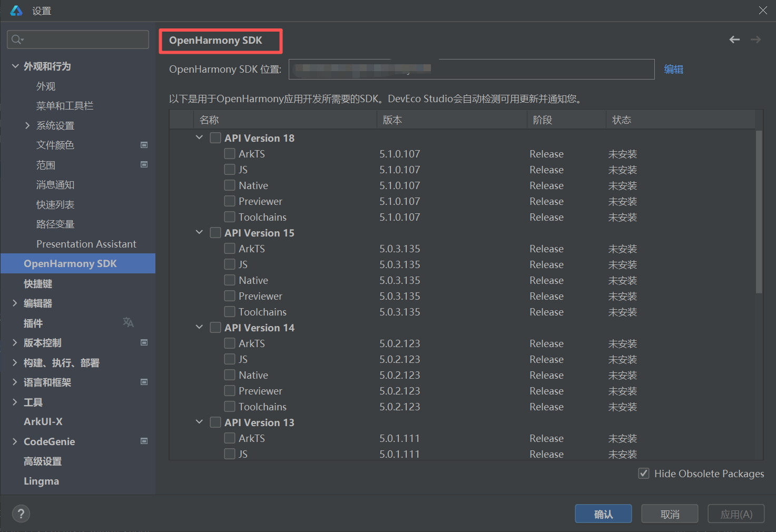Check Toolchains 5.0.3.135 checkbox
The width and height of the screenshot is (776, 532).
pyautogui.click(x=230, y=312)
